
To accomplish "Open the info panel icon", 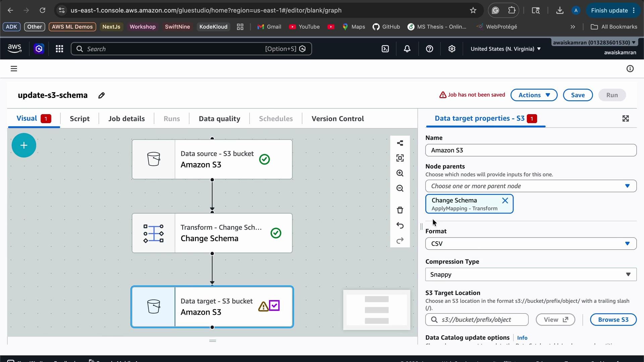I will [630, 69].
